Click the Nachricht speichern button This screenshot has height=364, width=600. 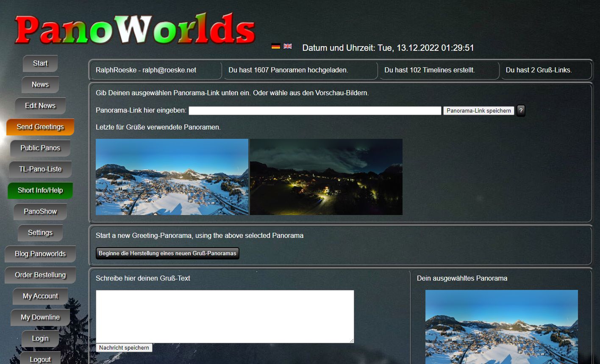point(124,347)
